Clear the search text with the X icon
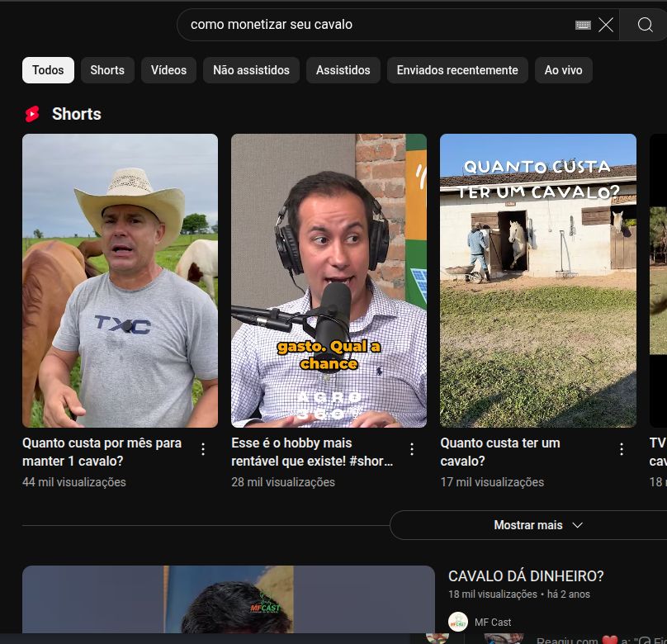 pyautogui.click(x=606, y=25)
